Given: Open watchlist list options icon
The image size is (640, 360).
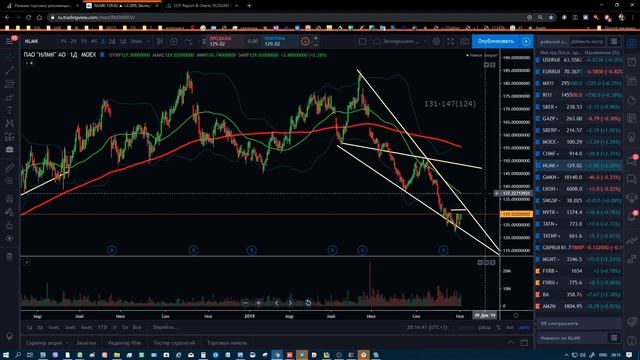Looking at the screenshot, I should click(613, 41).
